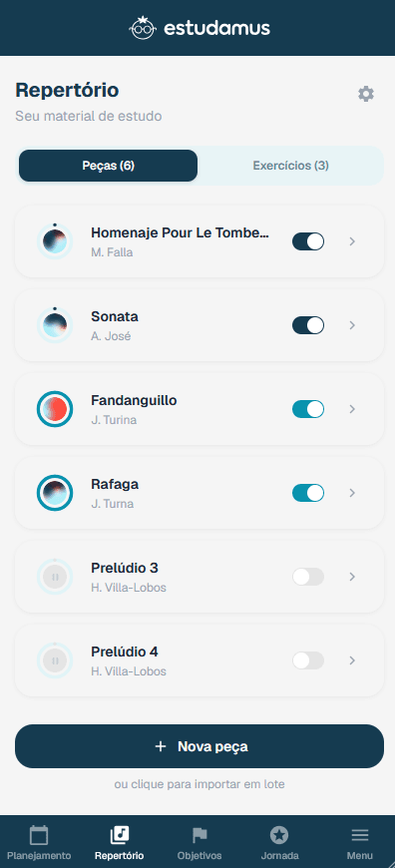Click the Sonata progress circle icon
The height and width of the screenshot is (868, 395).
(x=55, y=325)
